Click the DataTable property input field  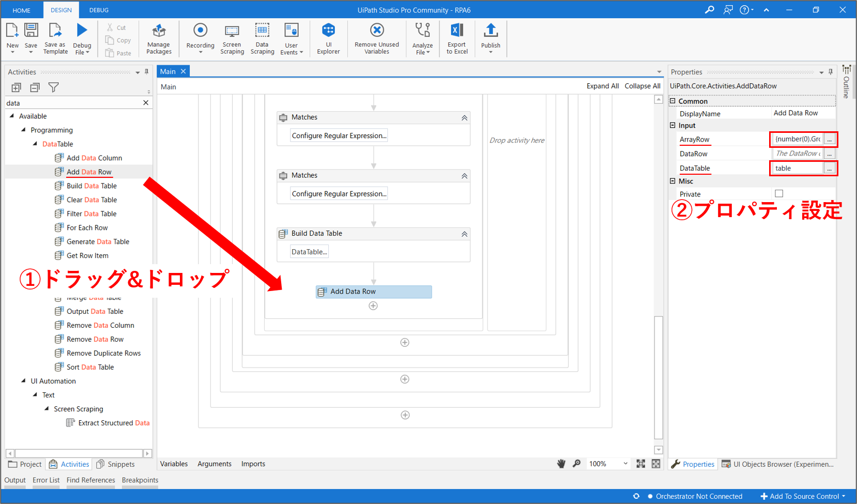tap(797, 169)
